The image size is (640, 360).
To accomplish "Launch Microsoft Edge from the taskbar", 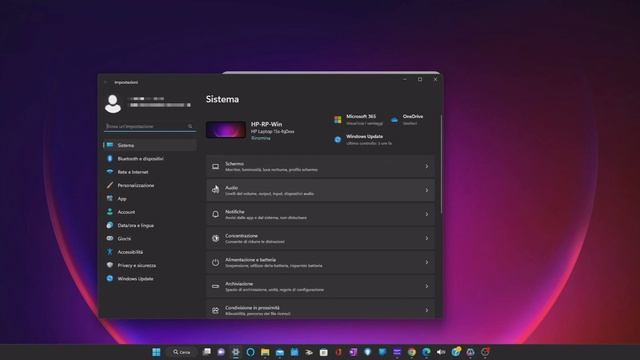I will click(x=426, y=352).
